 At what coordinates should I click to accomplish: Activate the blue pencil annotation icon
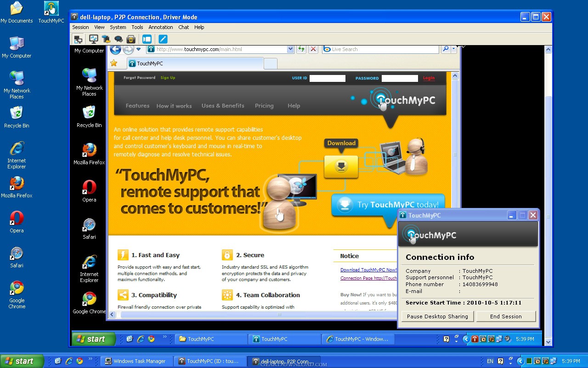click(x=163, y=39)
